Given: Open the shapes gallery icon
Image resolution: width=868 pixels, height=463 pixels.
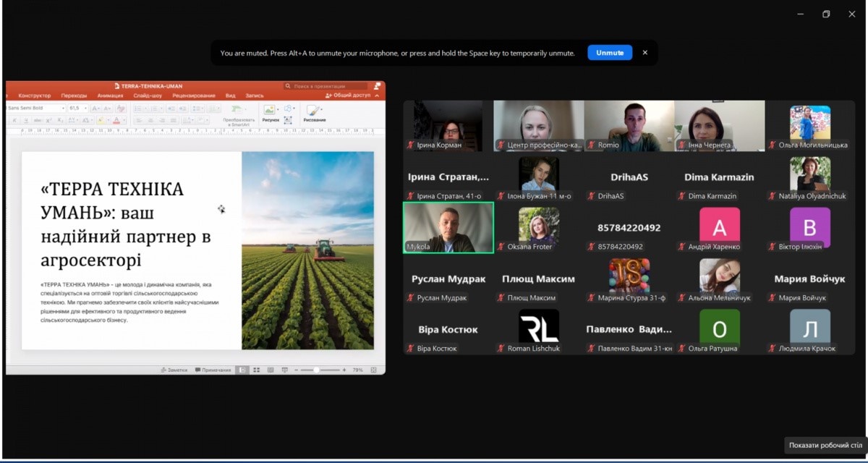Looking at the screenshot, I should coord(287,109).
